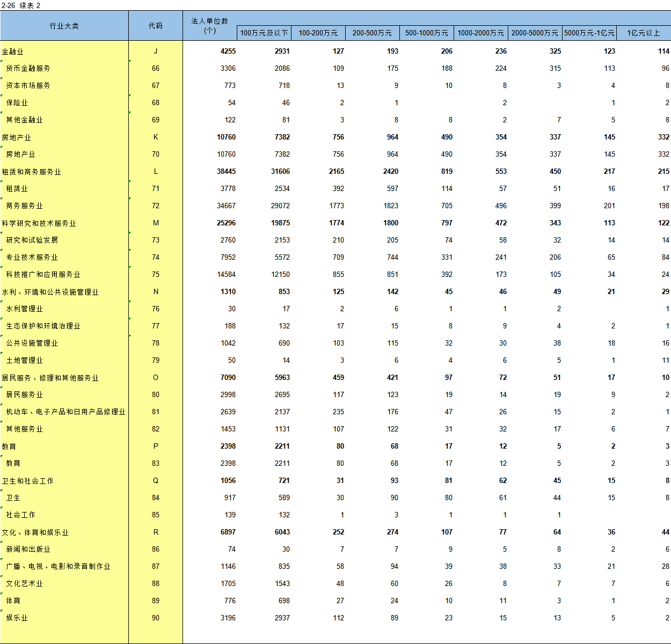The width and height of the screenshot is (671, 644).
Task: Select the value 3306 in 货币金融服务 row
Action: [x=228, y=69]
